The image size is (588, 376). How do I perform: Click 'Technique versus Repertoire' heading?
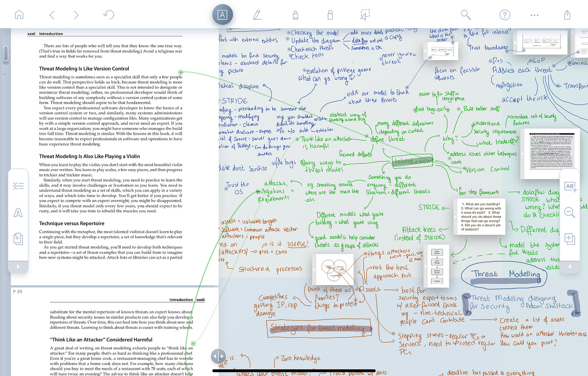pyautogui.click(x=72, y=224)
